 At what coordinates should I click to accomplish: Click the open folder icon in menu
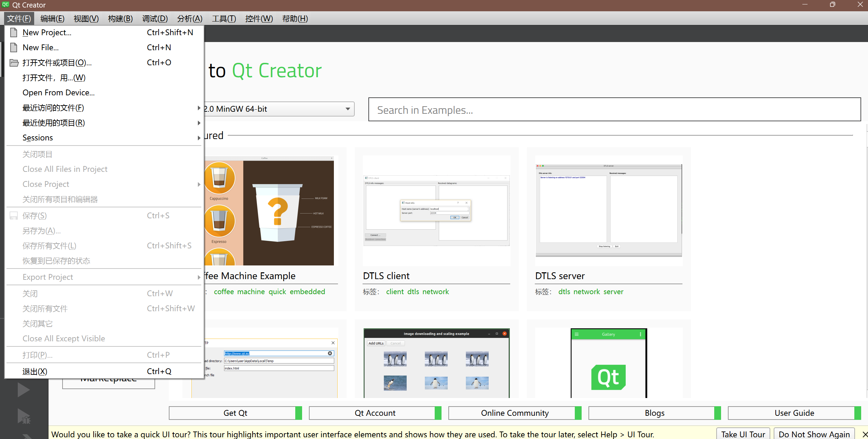click(14, 63)
